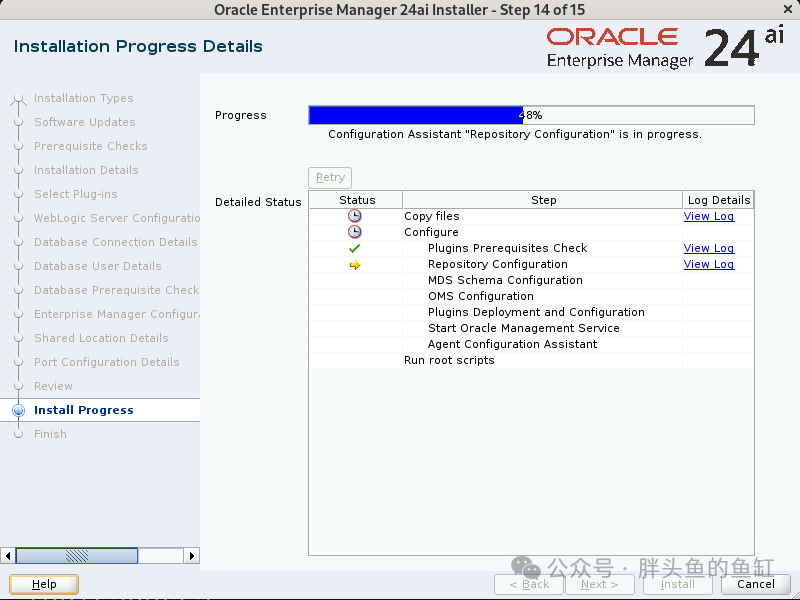Click the clock status icon for Copy files
Viewport: 800px width, 600px height.
point(355,216)
